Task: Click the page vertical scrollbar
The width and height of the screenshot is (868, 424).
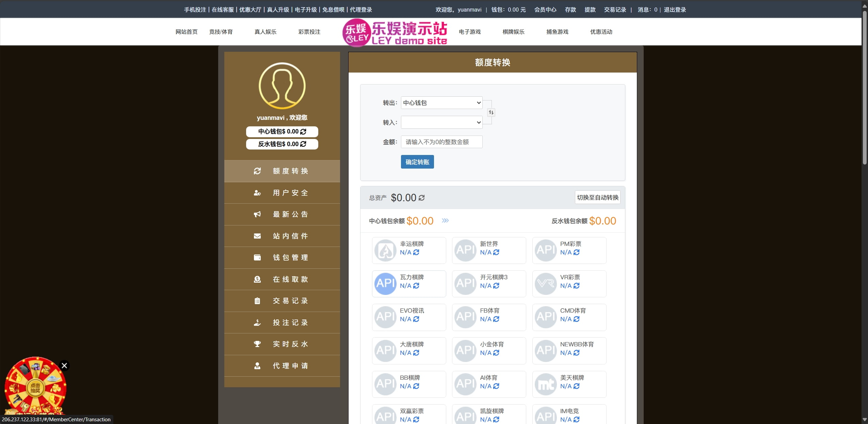Action: 864,85
